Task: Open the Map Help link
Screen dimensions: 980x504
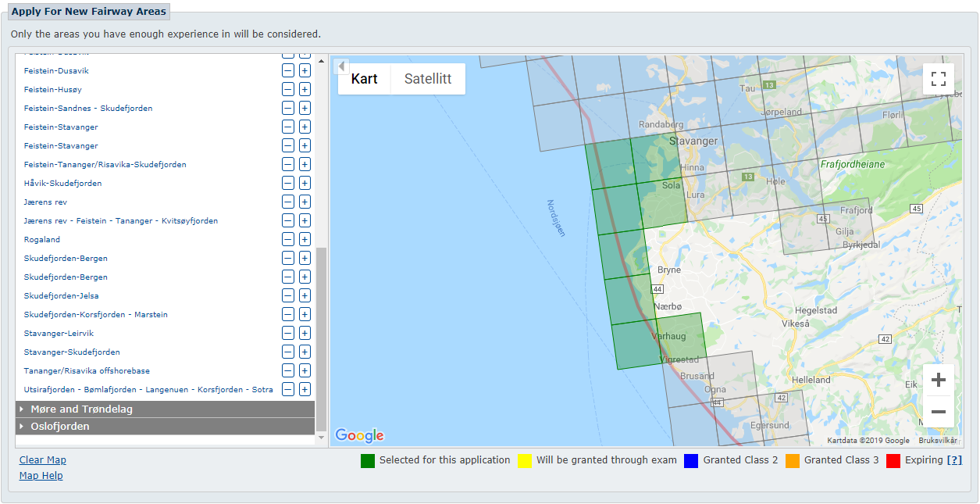Action: (41, 476)
